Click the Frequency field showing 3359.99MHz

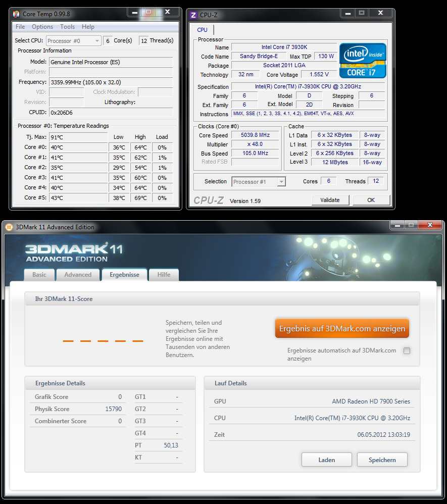(111, 82)
